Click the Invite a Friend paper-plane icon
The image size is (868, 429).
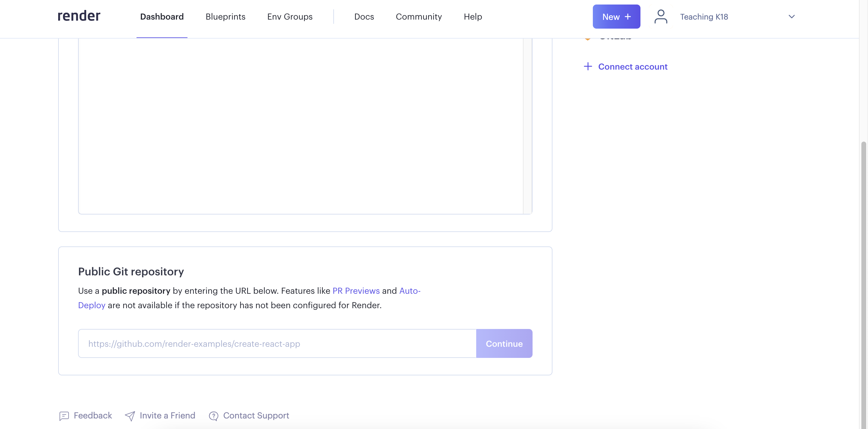tap(130, 416)
